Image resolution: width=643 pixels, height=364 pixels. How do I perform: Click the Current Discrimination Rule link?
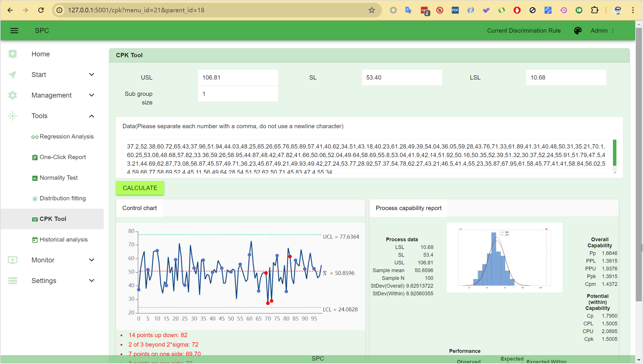524,30
